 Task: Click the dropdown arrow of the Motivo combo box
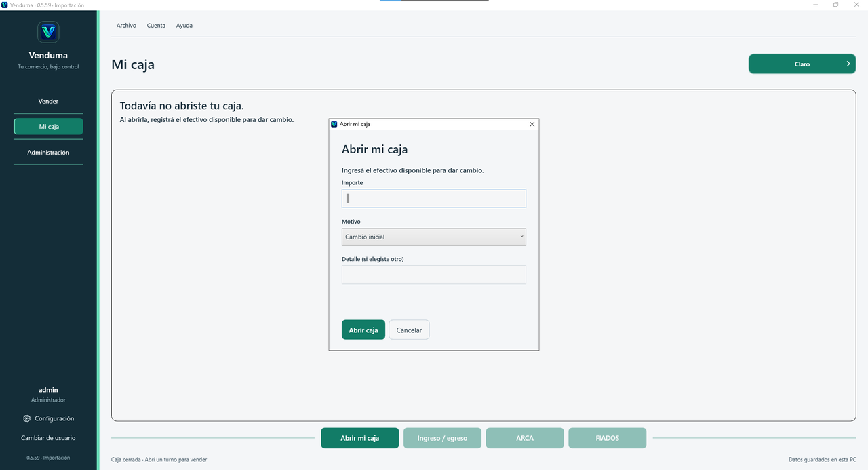click(x=521, y=237)
